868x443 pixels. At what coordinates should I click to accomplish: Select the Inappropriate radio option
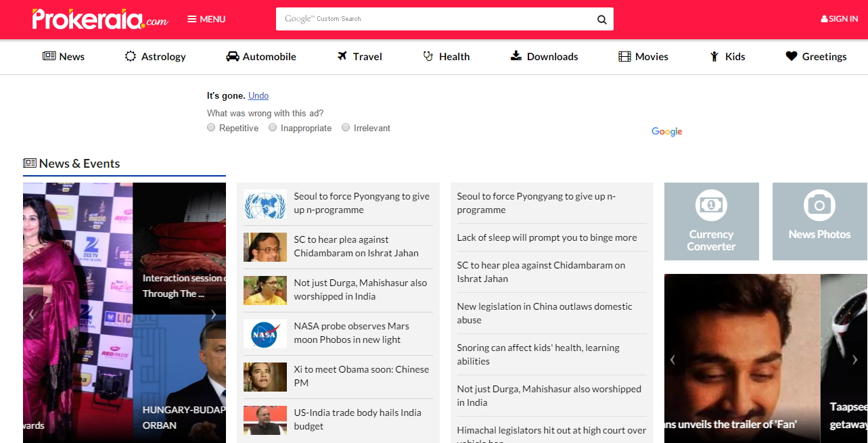click(273, 128)
